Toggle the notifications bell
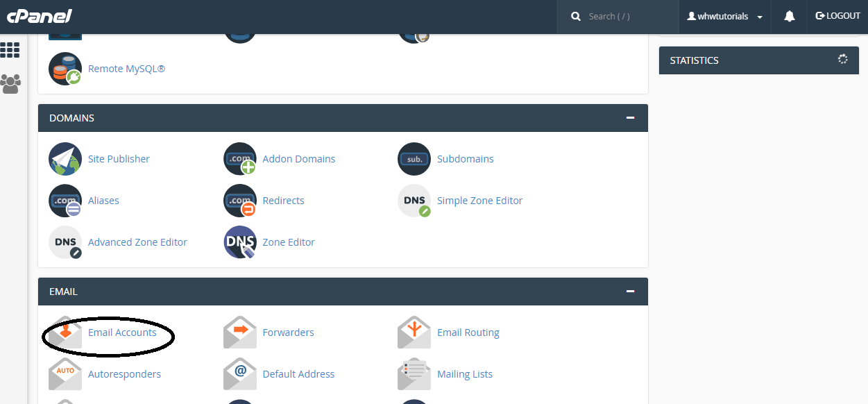The height and width of the screenshot is (404, 868). tap(789, 16)
